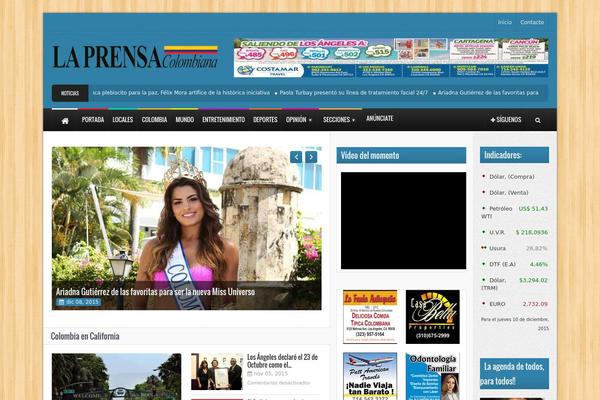This screenshot has width=600, height=400.
Task: Click La agenda de todos heading
Action: pos(514,374)
